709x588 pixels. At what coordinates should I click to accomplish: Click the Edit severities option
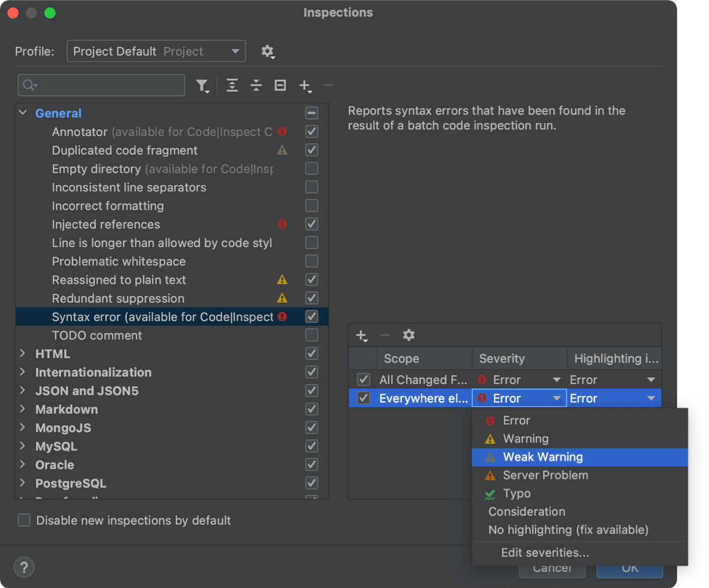click(x=545, y=552)
